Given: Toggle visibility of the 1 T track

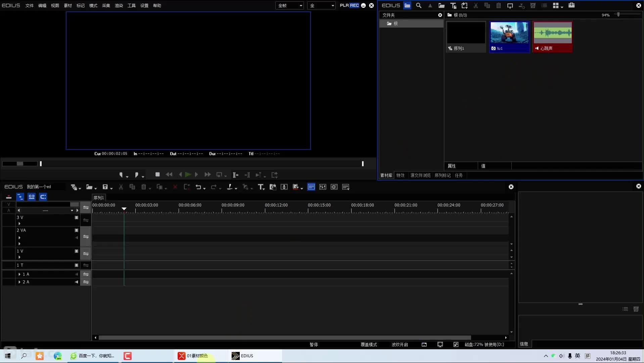Looking at the screenshot, I should (x=77, y=265).
